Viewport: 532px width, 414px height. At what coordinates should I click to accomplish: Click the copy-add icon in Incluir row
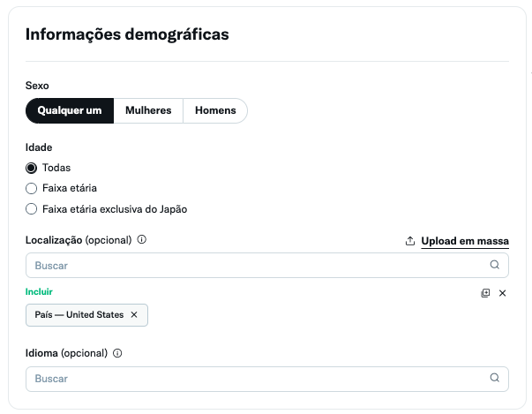[x=485, y=293]
